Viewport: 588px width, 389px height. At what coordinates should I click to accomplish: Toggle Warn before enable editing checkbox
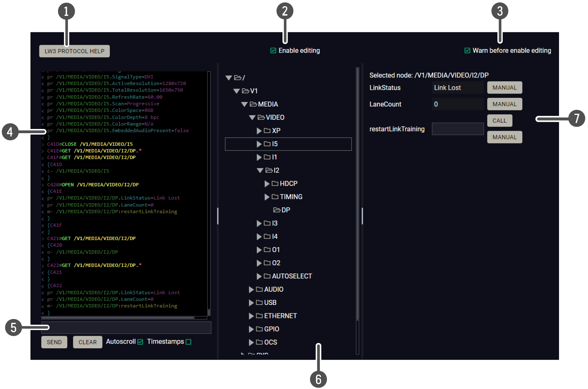point(467,51)
